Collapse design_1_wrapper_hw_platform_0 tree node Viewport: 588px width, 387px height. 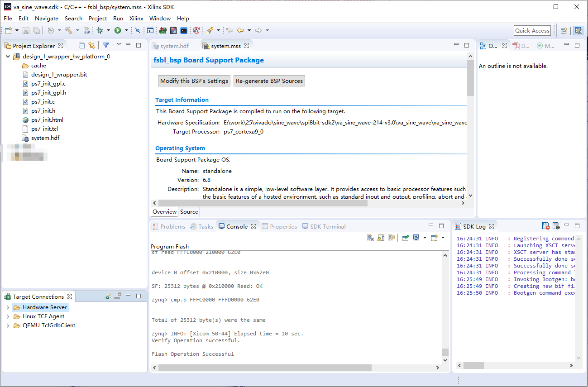(8, 57)
